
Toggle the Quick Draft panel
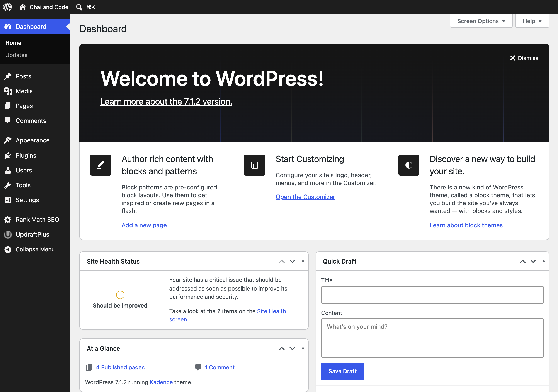[544, 261]
